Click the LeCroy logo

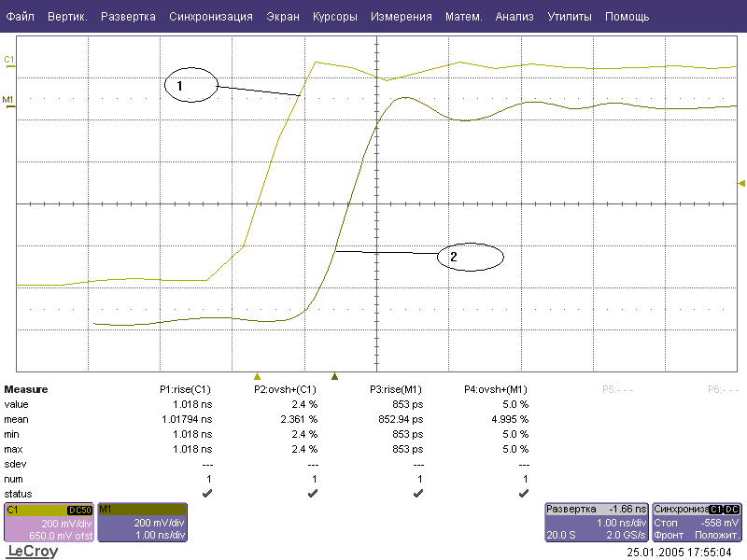(x=32, y=552)
